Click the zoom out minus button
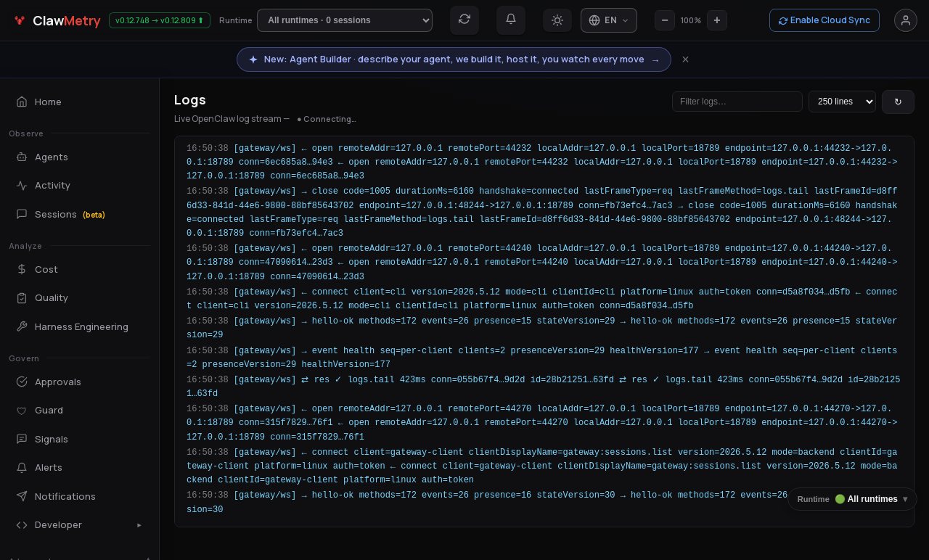The width and height of the screenshot is (929, 560). tap(665, 20)
